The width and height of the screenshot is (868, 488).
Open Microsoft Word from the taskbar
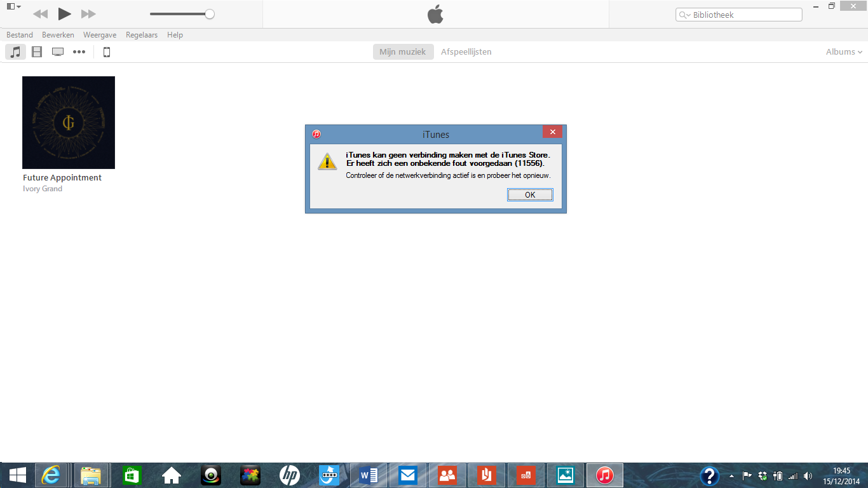coord(369,475)
